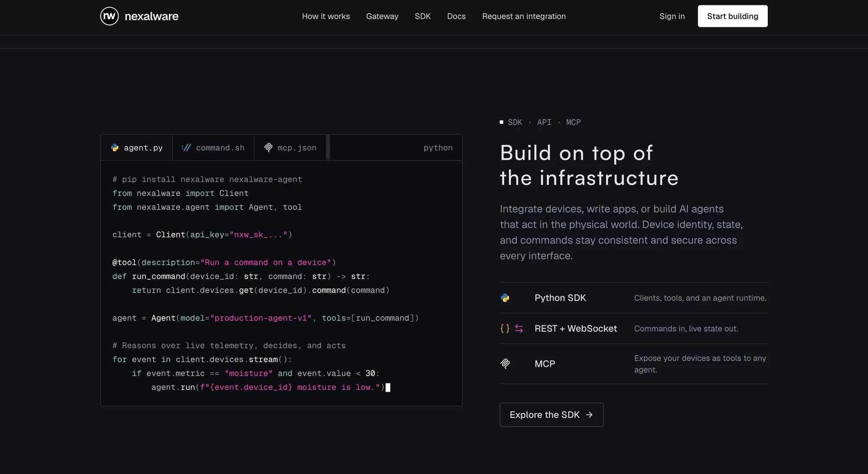Click the pip install nexalware comment line
Viewport: 868px width, 474px height.
coord(207,180)
